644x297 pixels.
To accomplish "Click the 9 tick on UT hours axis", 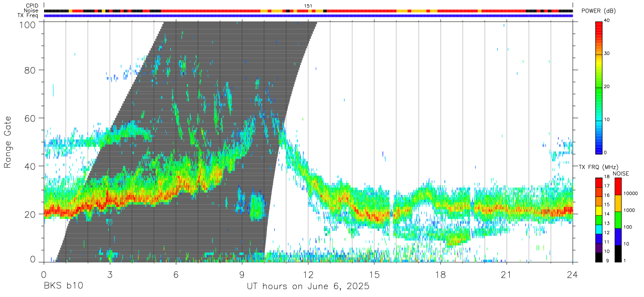I will click(242, 273).
